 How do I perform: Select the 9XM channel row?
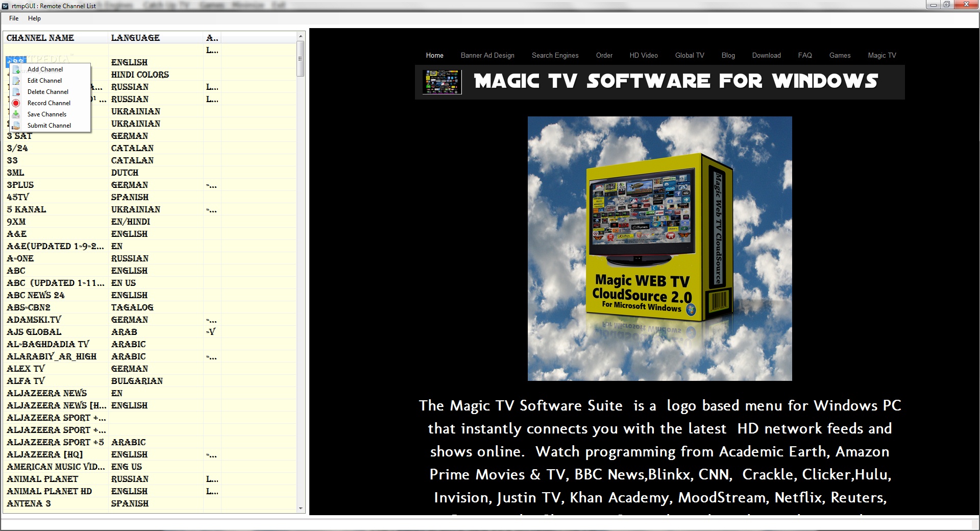pos(150,222)
